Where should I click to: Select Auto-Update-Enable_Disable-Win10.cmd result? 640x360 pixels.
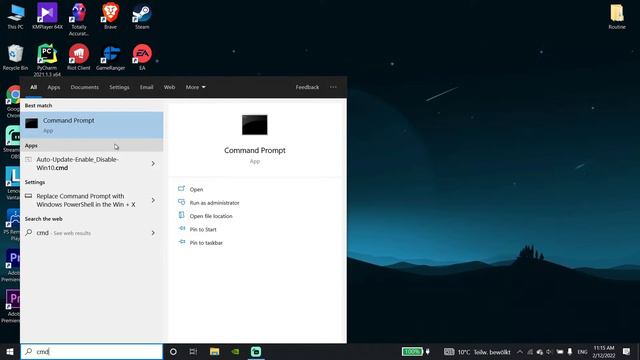[x=84, y=163]
